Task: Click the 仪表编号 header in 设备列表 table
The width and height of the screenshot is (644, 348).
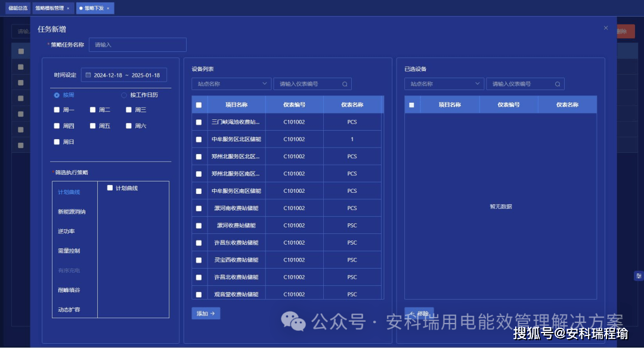Action: click(x=294, y=105)
